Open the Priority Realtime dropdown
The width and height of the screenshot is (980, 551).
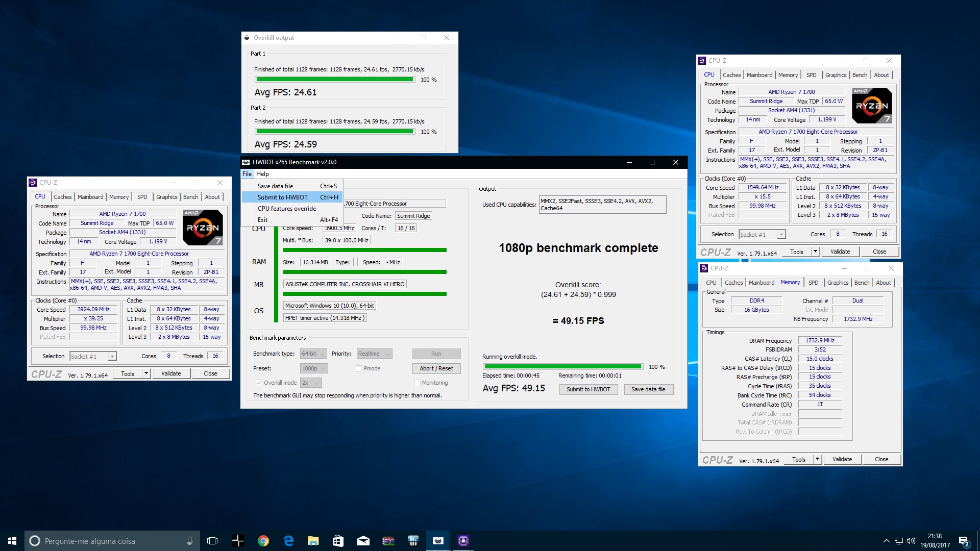point(374,354)
